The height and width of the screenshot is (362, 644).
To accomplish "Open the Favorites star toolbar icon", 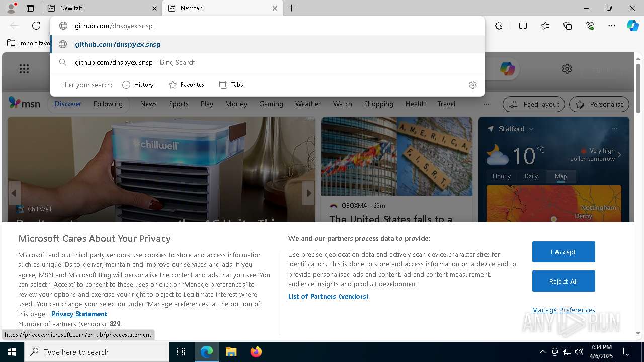I will 545,26.
